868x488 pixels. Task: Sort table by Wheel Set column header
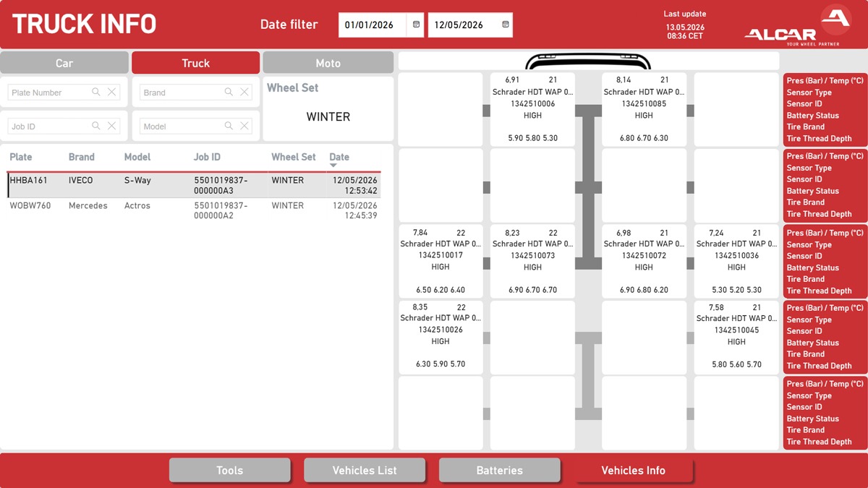[x=294, y=157]
